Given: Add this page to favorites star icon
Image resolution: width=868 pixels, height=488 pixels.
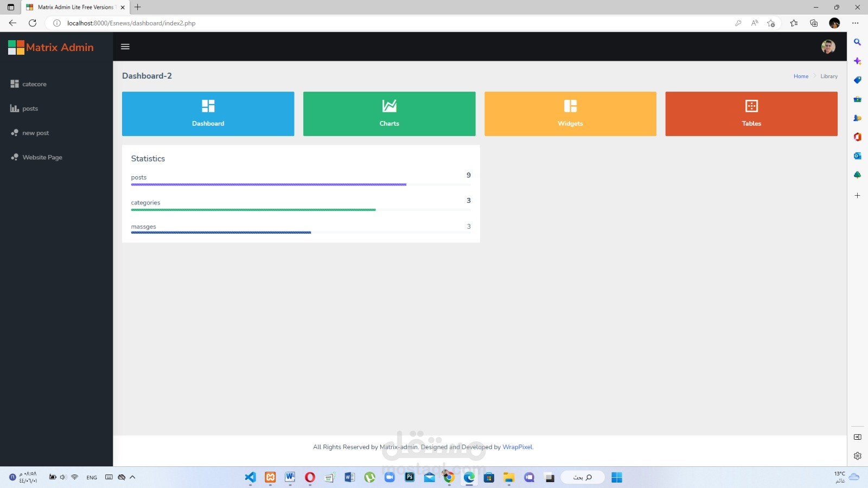Looking at the screenshot, I should (771, 23).
